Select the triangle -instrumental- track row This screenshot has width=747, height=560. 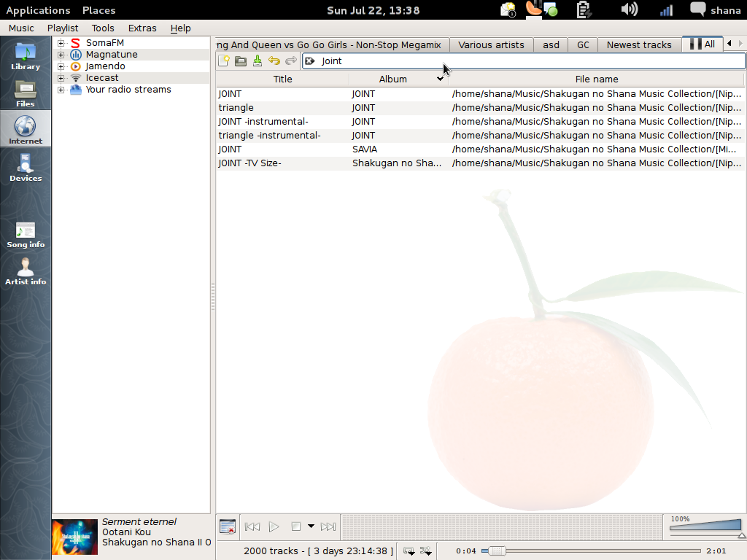point(480,135)
